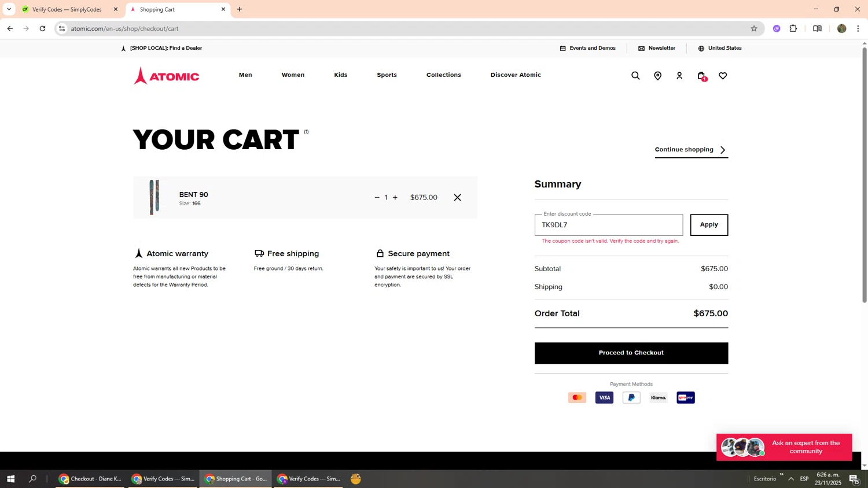The height and width of the screenshot is (488, 868).
Task: Click the BENT 90 ski thumbnail
Action: point(155,197)
